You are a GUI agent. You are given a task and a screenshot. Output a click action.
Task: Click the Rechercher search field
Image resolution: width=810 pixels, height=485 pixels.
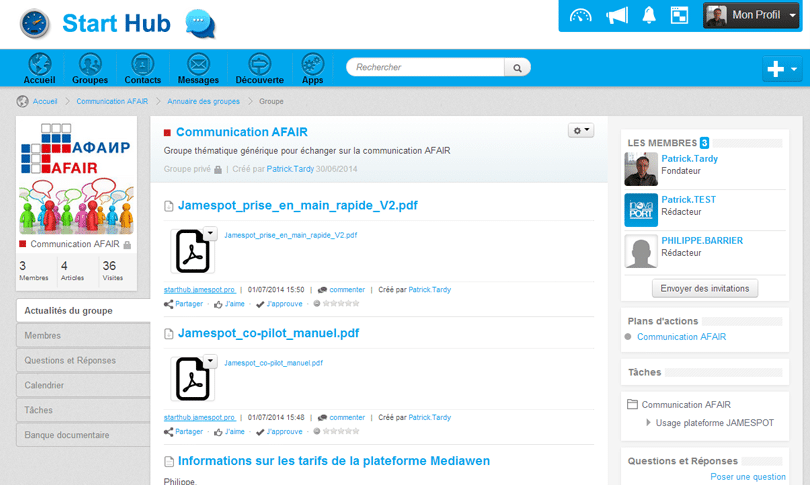[x=425, y=68]
